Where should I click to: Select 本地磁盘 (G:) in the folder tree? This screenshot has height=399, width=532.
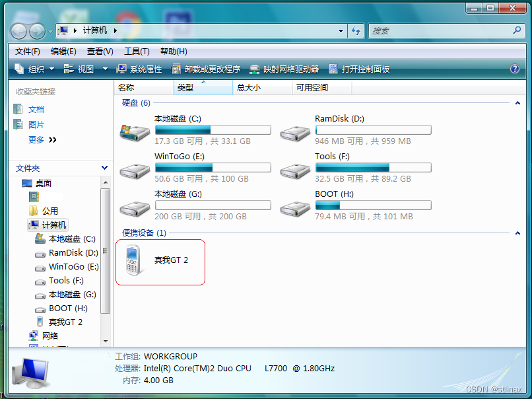[72, 295]
